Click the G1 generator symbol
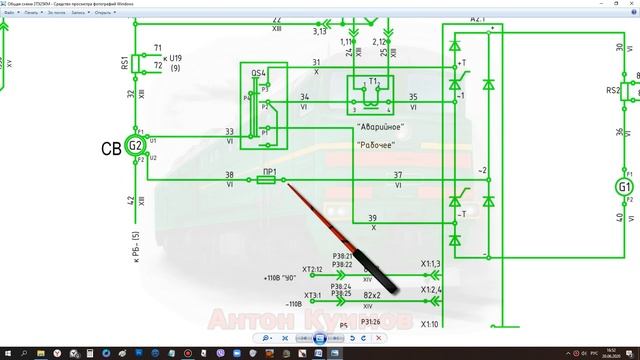The width and height of the screenshot is (640, 360). pyautogui.click(x=624, y=187)
